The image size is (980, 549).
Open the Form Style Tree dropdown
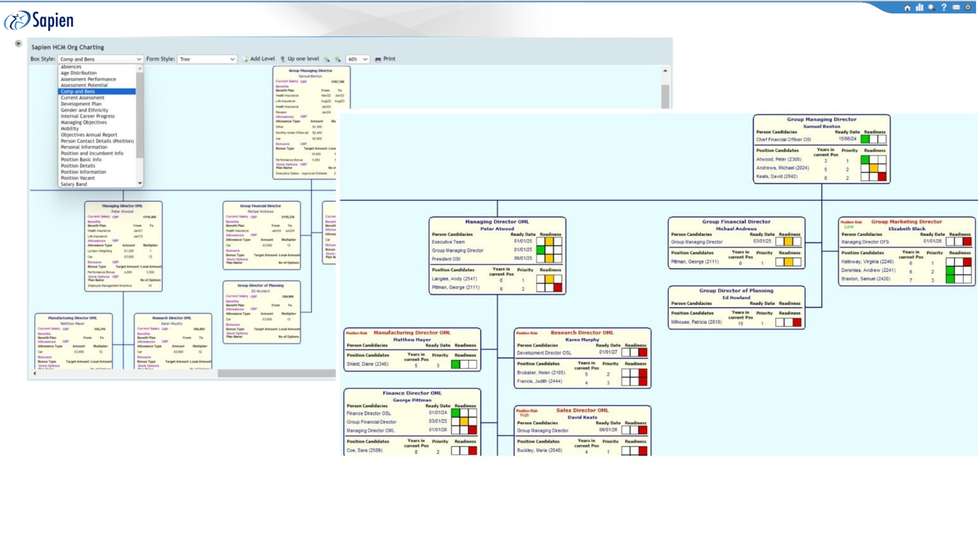point(207,59)
